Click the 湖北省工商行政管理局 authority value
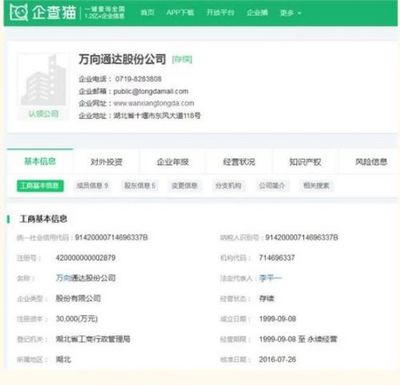 click(93, 339)
